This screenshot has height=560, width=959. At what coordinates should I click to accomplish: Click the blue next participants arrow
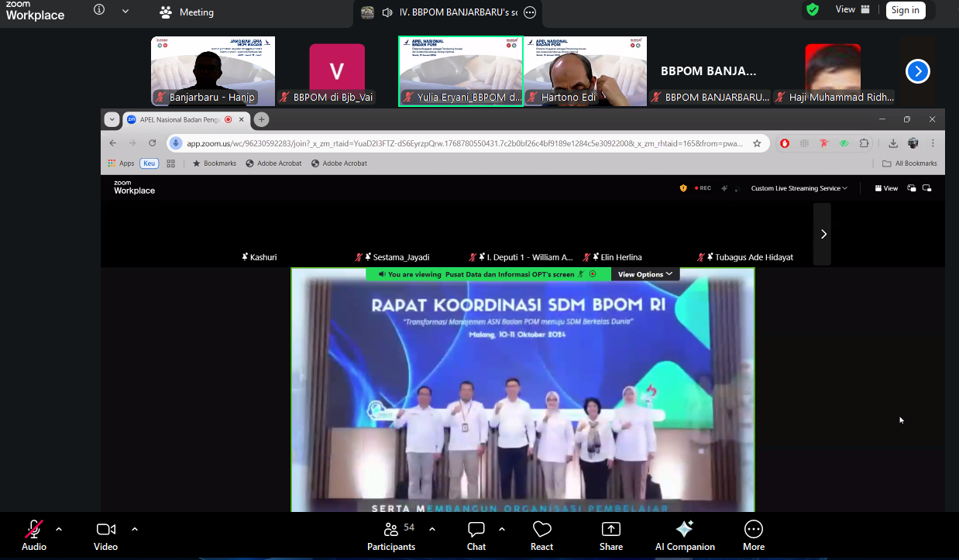tap(917, 71)
